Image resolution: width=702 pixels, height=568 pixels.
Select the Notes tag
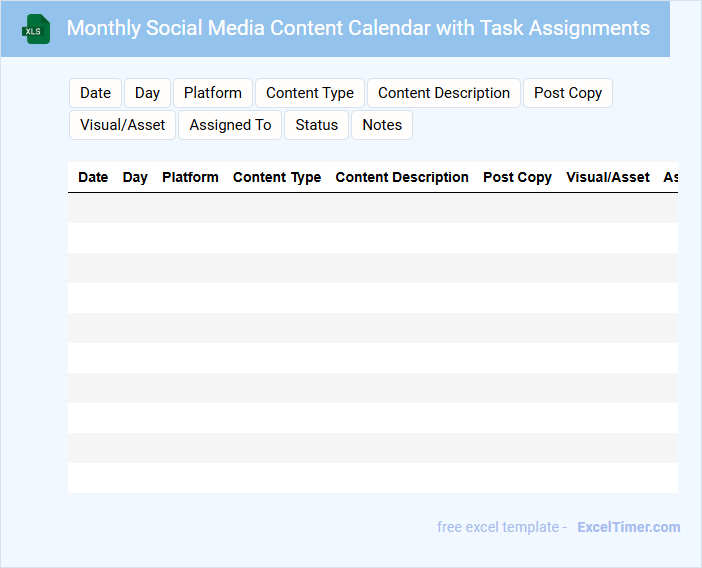(x=382, y=125)
